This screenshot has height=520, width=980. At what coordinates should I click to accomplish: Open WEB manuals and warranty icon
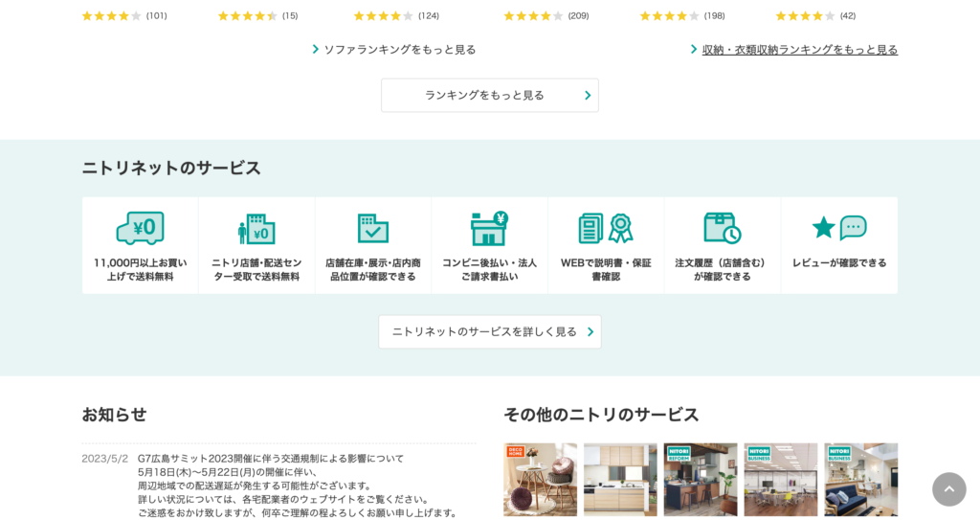(x=606, y=229)
